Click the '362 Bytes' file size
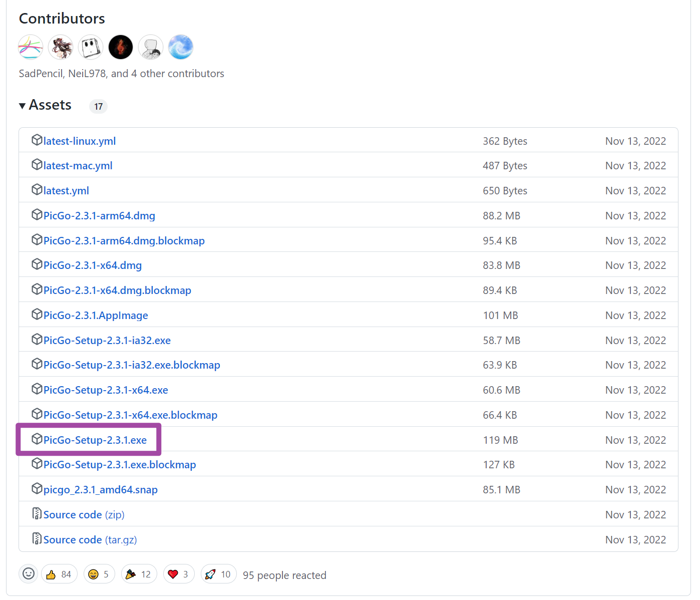Screen dimensions: 700x600 point(505,141)
